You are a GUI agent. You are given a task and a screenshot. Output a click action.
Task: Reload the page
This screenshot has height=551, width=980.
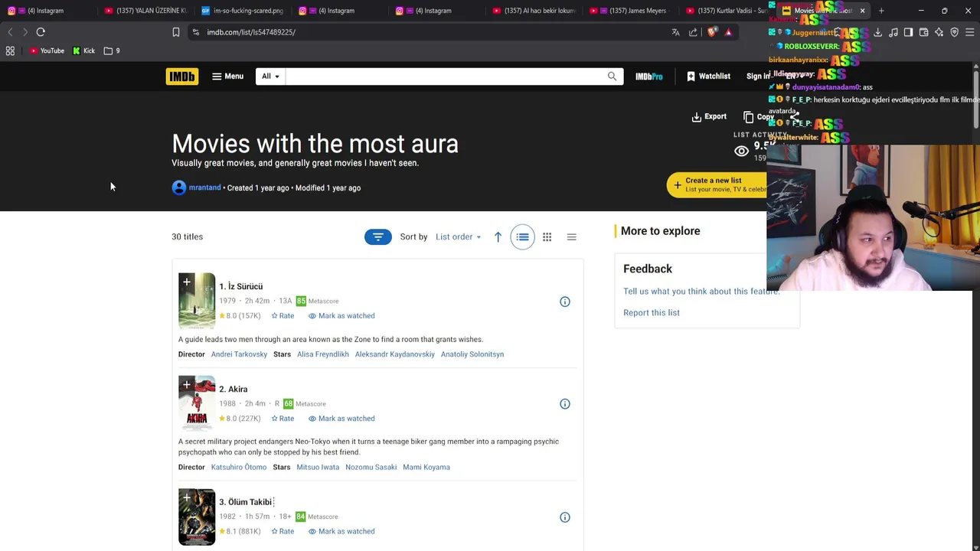(41, 32)
